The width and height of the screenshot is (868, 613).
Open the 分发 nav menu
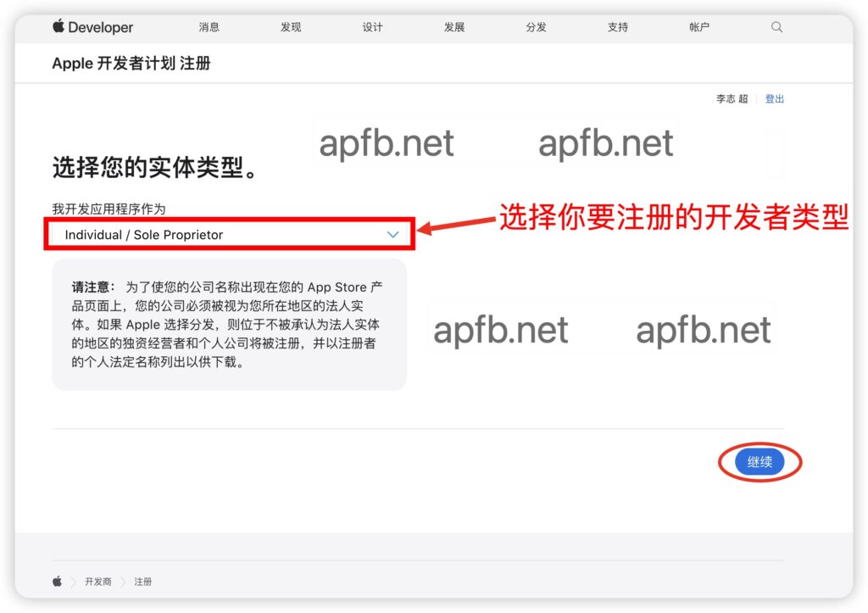tap(536, 26)
